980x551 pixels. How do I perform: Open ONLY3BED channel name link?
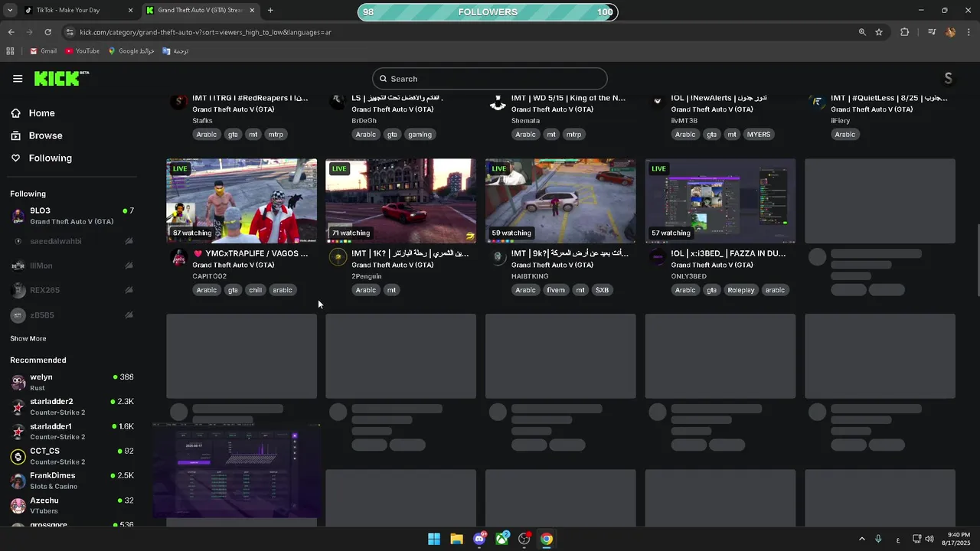[x=688, y=276]
